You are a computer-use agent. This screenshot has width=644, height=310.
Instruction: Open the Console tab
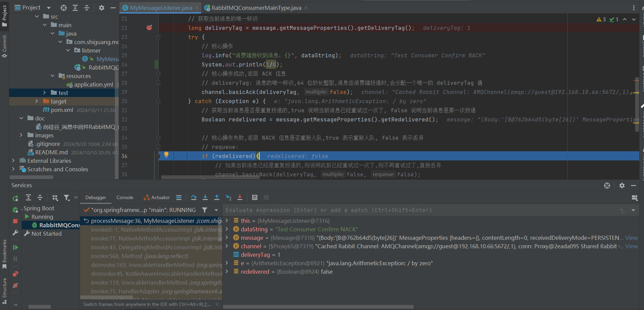tap(125, 197)
